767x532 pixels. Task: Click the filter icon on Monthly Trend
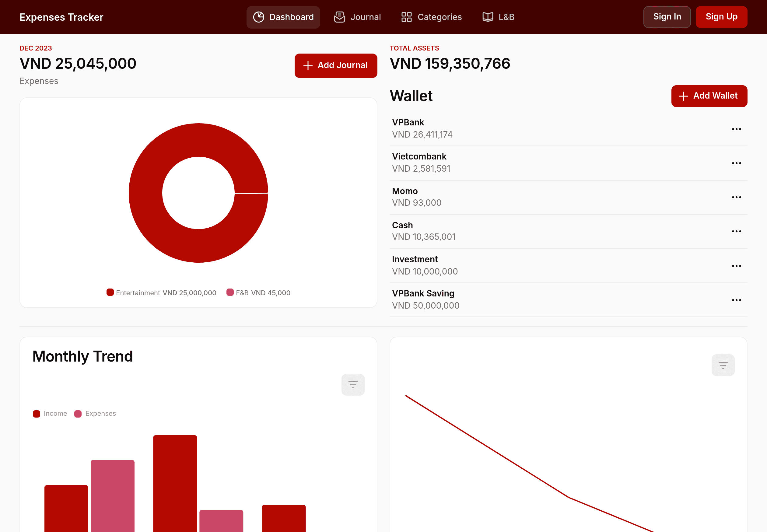353,384
